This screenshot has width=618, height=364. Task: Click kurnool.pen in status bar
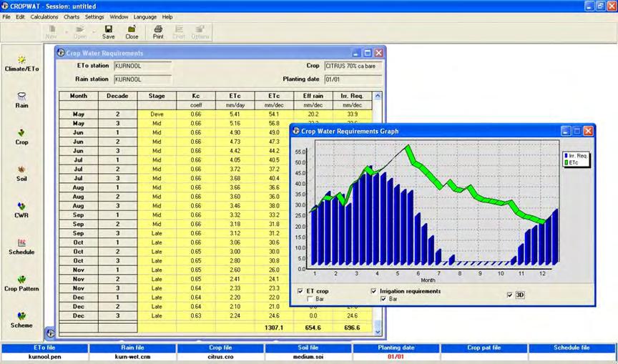tap(44, 357)
